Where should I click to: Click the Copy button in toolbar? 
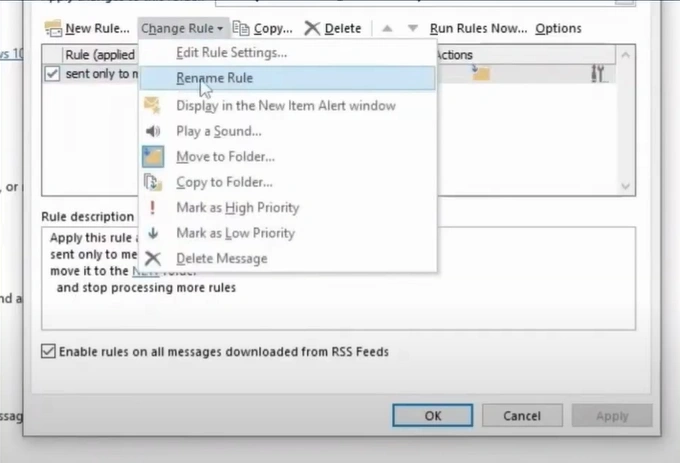point(262,29)
